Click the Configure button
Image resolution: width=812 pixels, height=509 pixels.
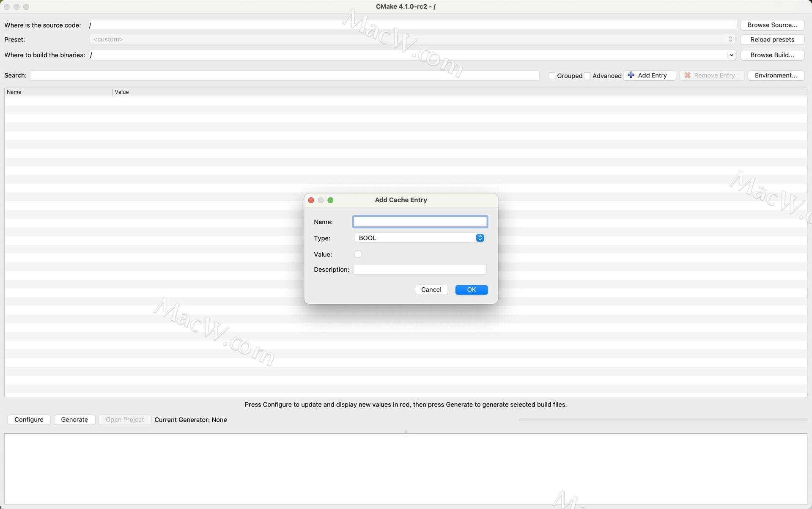pos(29,420)
